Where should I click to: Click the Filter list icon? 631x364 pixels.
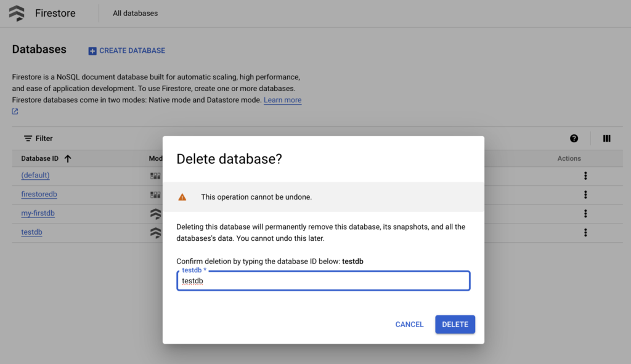point(28,139)
